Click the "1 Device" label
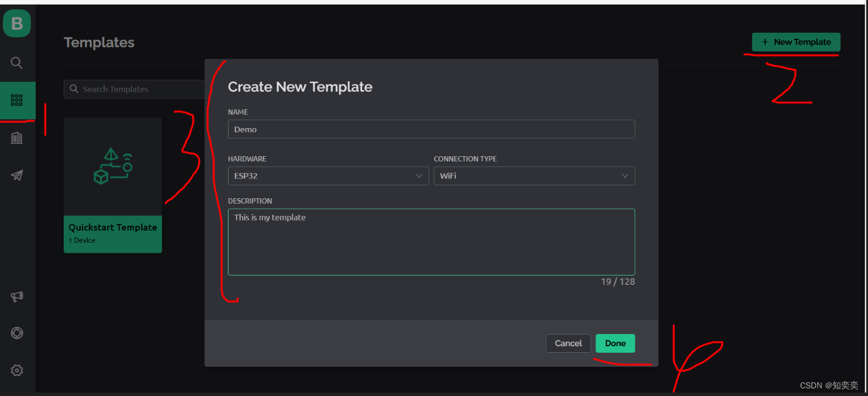This screenshot has height=396, width=868. point(82,240)
